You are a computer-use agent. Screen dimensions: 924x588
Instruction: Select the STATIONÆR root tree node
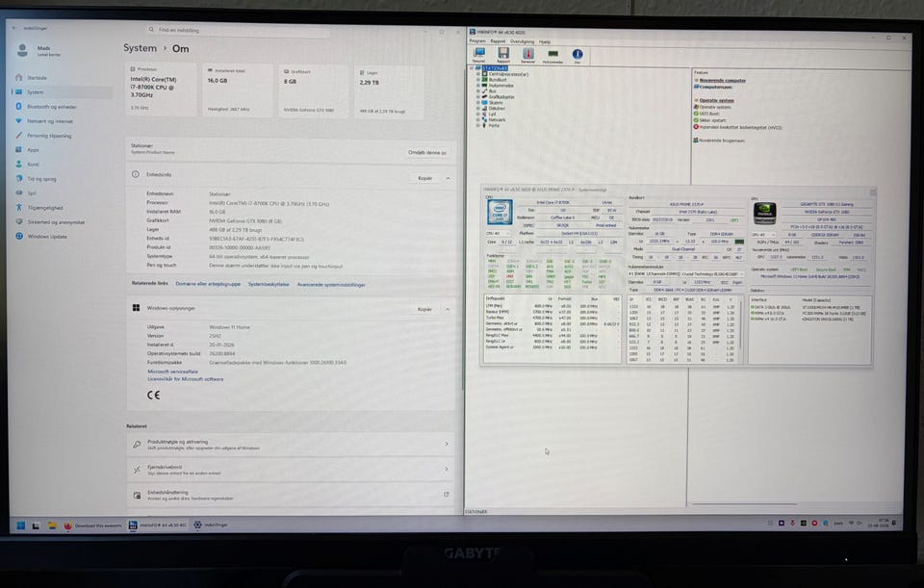495,68
